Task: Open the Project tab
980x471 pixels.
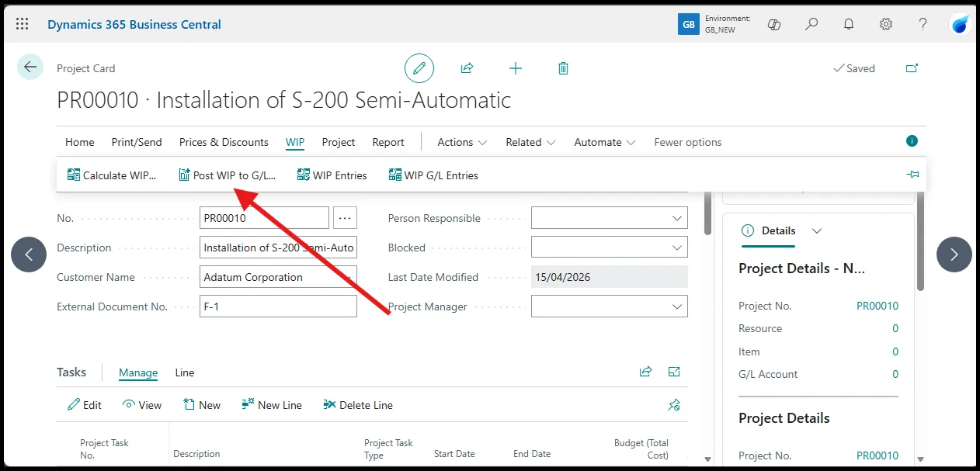Action: pyautogui.click(x=339, y=142)
